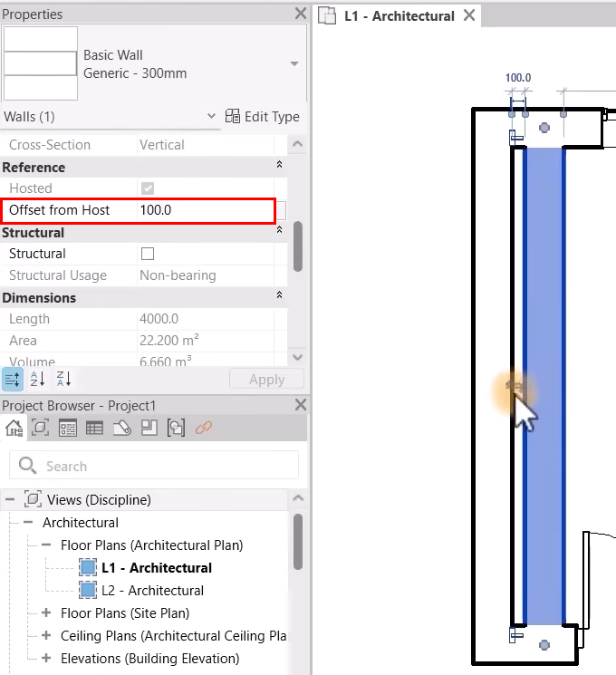The width and height of the screenshot is (616, 675).
Task: Collapse the Reference properties section
Action: (279, 167)
